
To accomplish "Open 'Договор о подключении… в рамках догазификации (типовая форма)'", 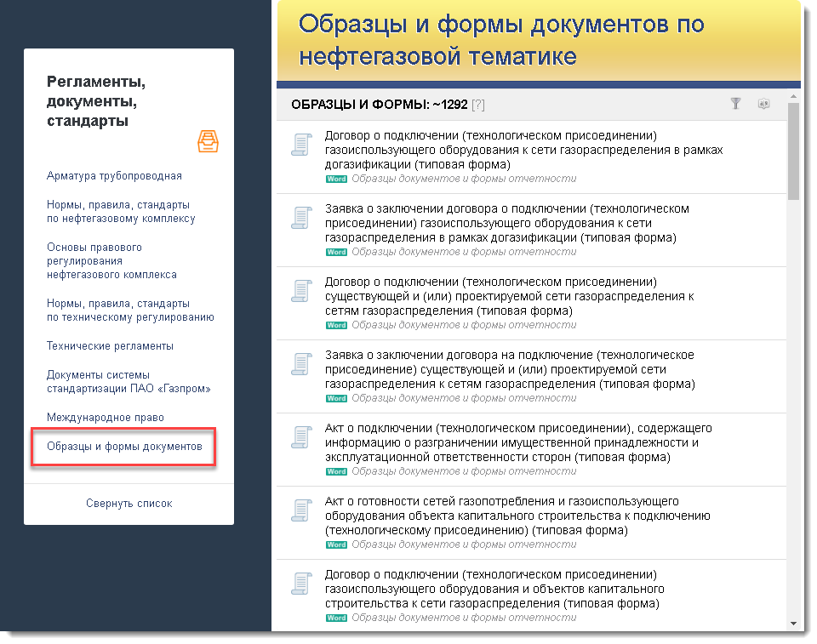I will (x=523, y=150).
